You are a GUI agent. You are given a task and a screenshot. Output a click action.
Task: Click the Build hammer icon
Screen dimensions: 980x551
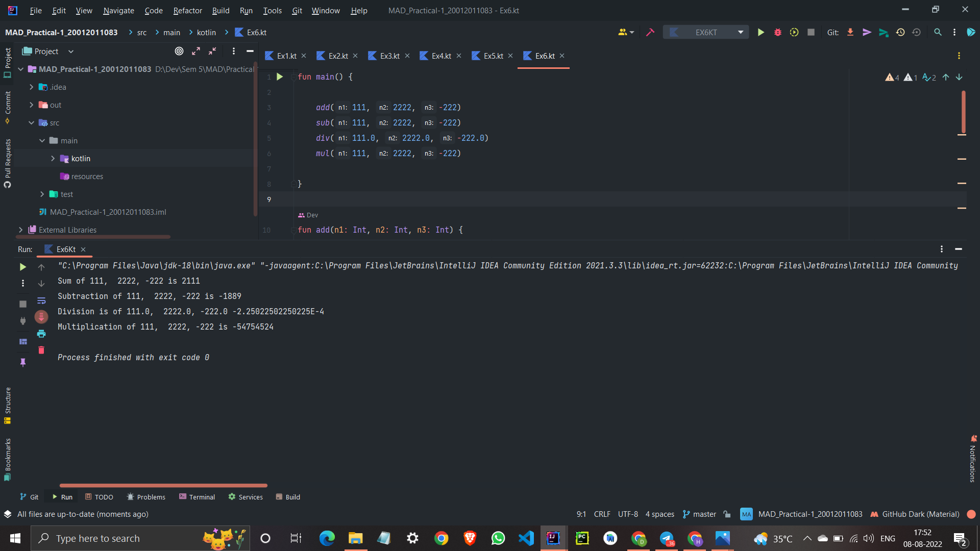tap(650, 32)
